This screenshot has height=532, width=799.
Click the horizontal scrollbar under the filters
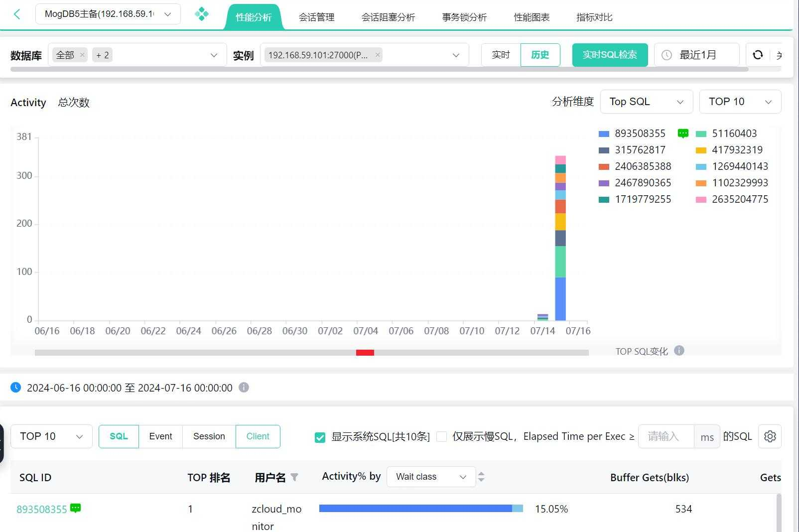pyautogui.click(x=379, y=69)
